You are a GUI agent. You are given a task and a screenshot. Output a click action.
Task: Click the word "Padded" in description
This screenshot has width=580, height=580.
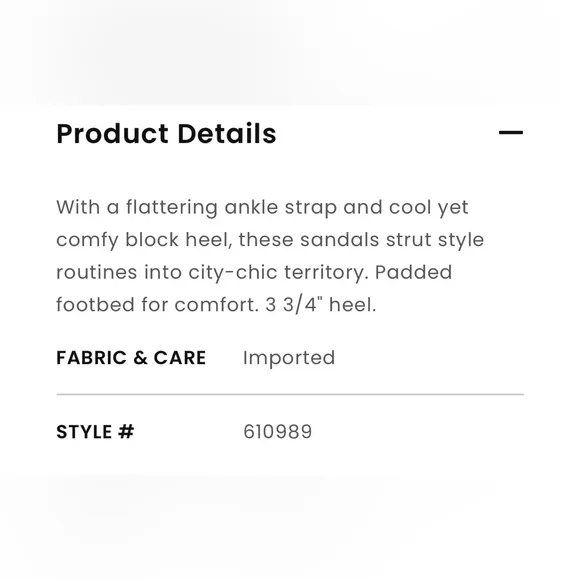[x=414, y=272]
